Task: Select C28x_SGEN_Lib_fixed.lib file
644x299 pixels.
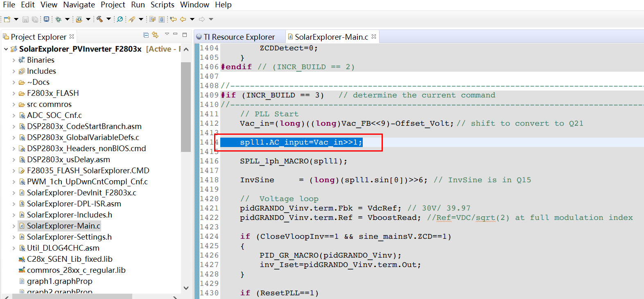Action: [70, 259]
